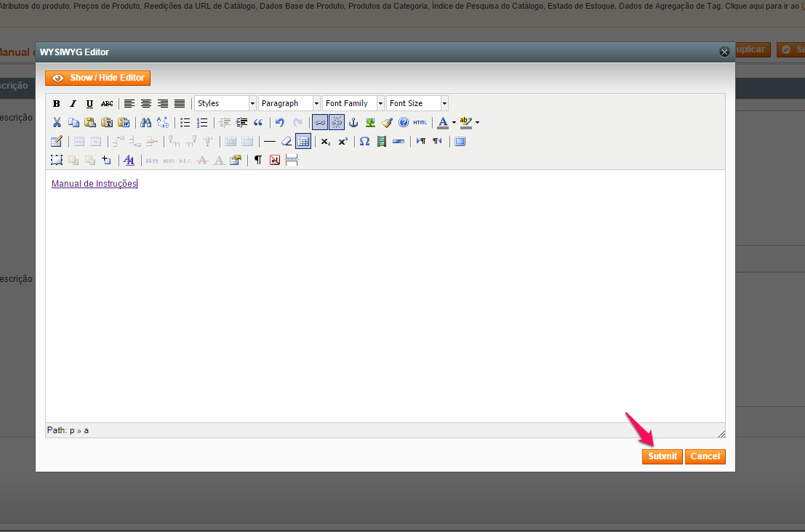
Task: Unlink the selected hyperlink
Action: 336,122
